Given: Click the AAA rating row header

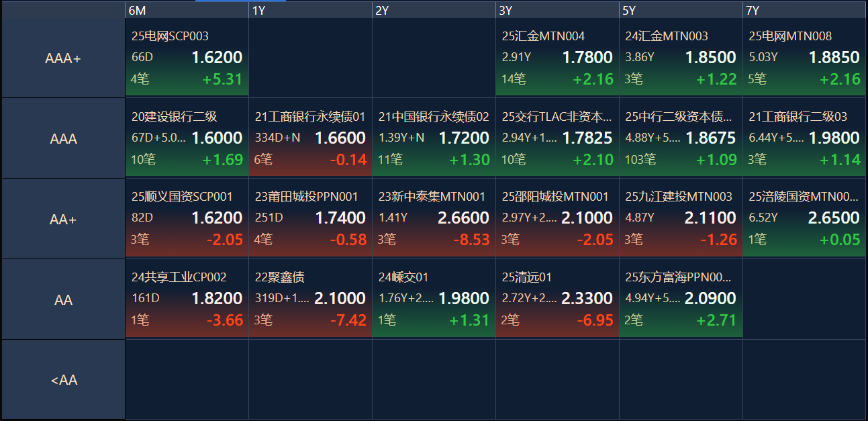Looking at the screenshot, I should pyautogui.click(x=63, y=139).
